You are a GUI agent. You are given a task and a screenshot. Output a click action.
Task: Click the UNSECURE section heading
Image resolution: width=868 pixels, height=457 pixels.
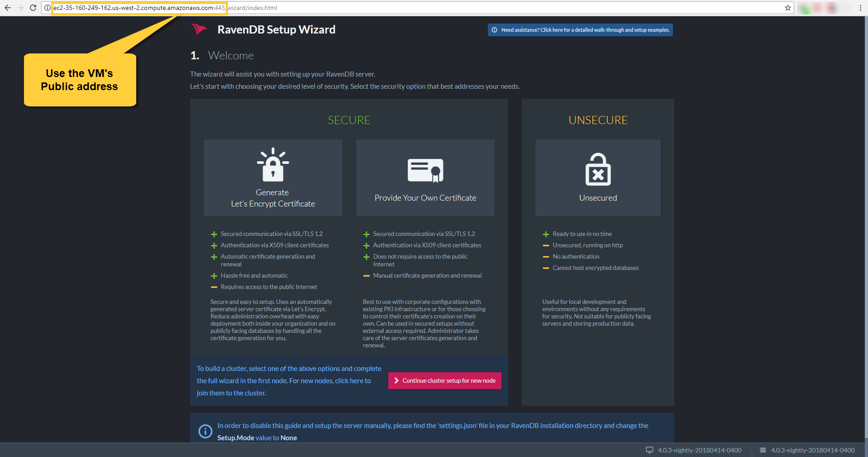pos(598,120)
